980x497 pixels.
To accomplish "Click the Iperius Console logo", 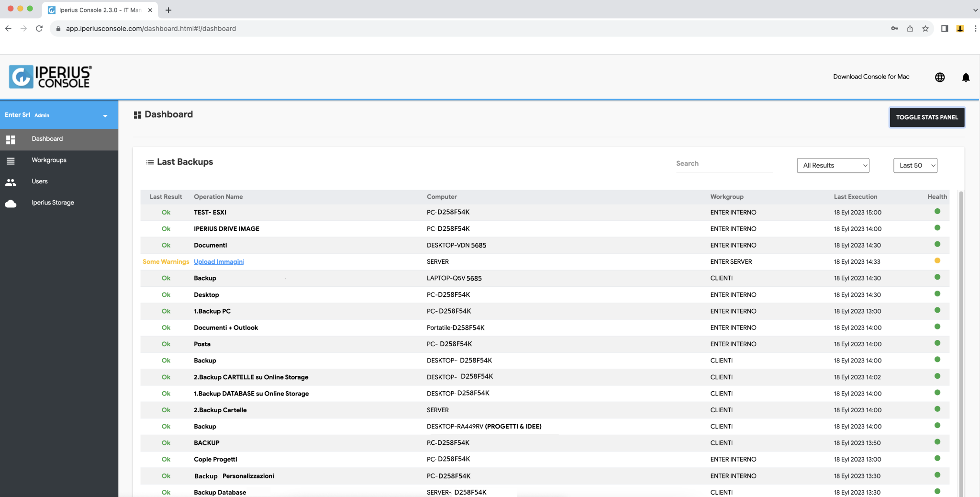I will coord(50,77).
